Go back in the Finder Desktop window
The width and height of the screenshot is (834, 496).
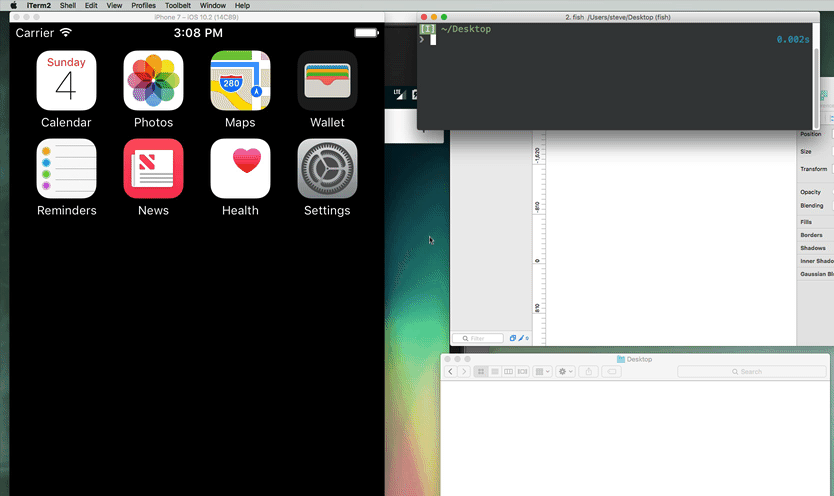click(x=451, y=372)
